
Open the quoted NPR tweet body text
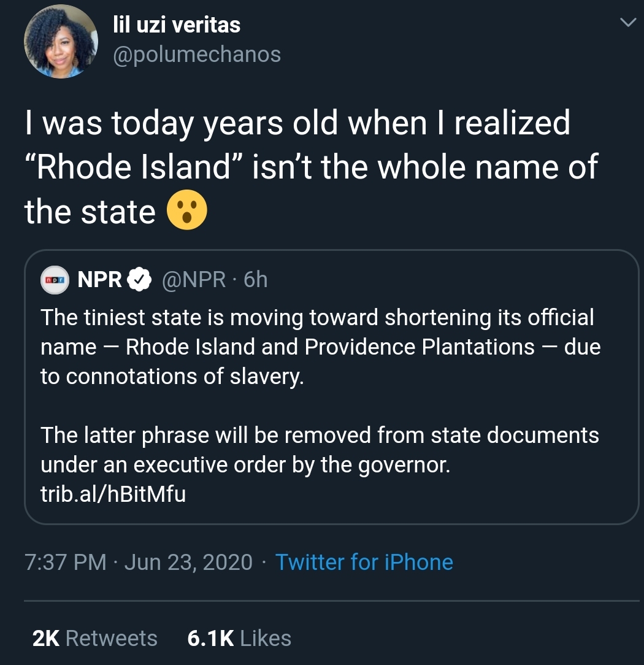point(321,347)
